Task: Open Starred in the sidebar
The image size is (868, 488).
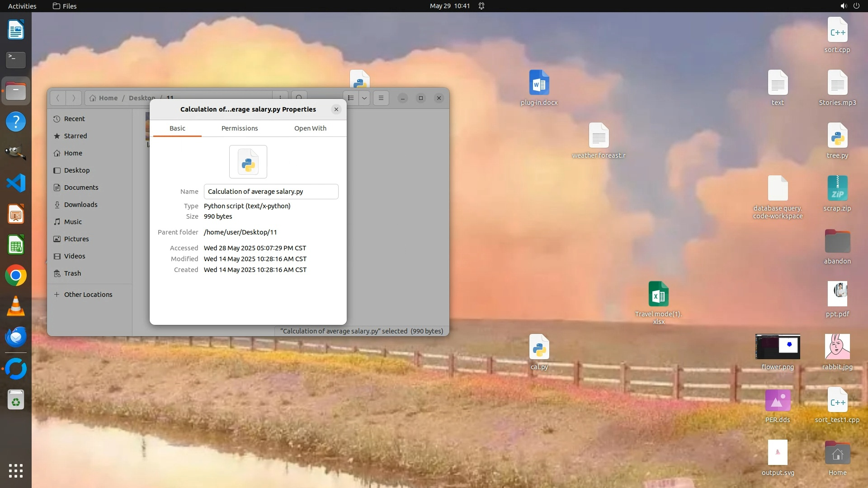Action: click(75, 136)
